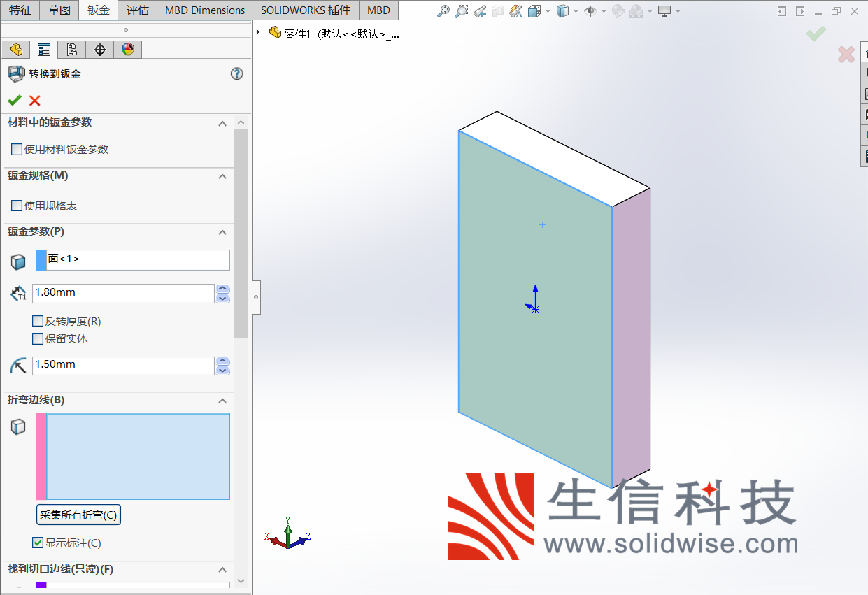Collapse the 材料中的钣金参数 section
The image size is (868, 595).
click(222, 123)
